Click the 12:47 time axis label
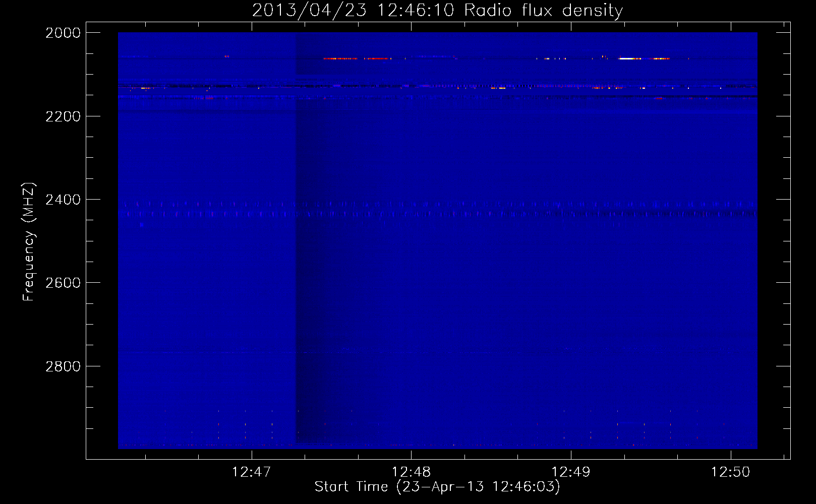Screen dimensions: 816x504 [x=251, y=472]
